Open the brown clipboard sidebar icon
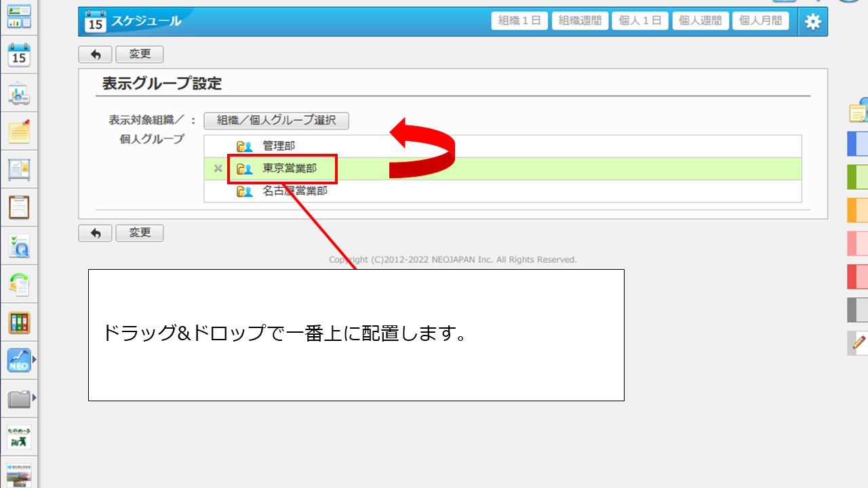The image size is (868, 488). point(19,207)
